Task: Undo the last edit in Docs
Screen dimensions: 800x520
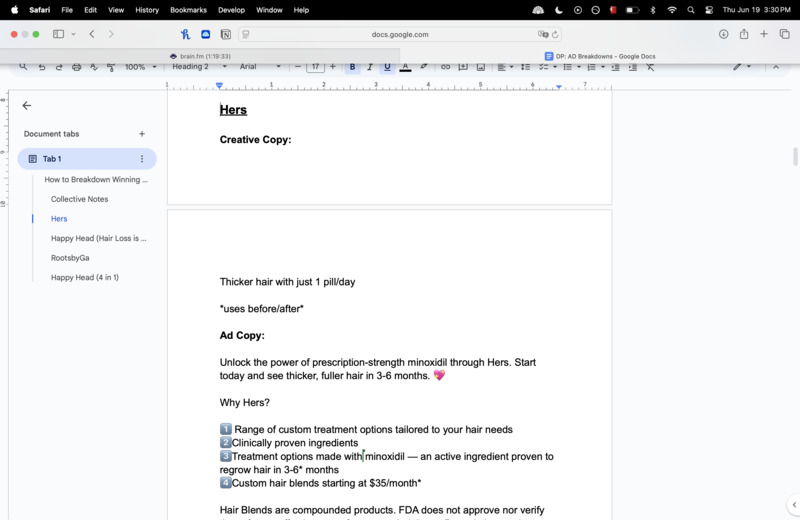Action: [x=42, y=67]
